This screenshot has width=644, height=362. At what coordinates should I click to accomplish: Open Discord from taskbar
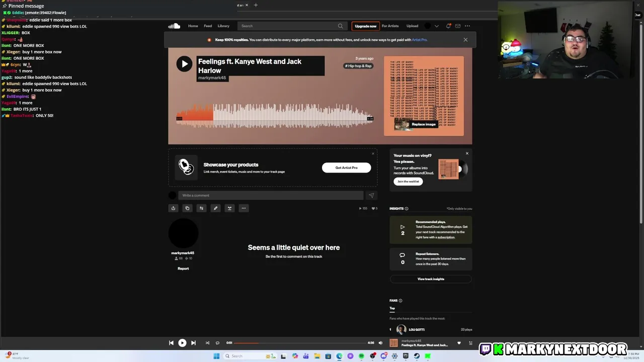point(383,356)
